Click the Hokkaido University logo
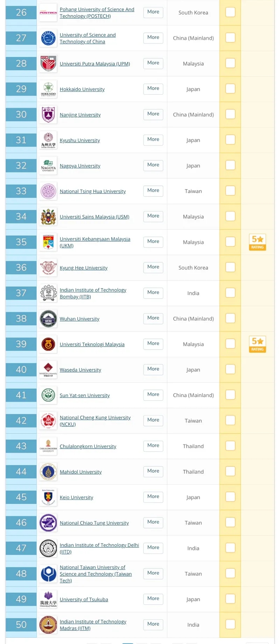 pos(48,89)
